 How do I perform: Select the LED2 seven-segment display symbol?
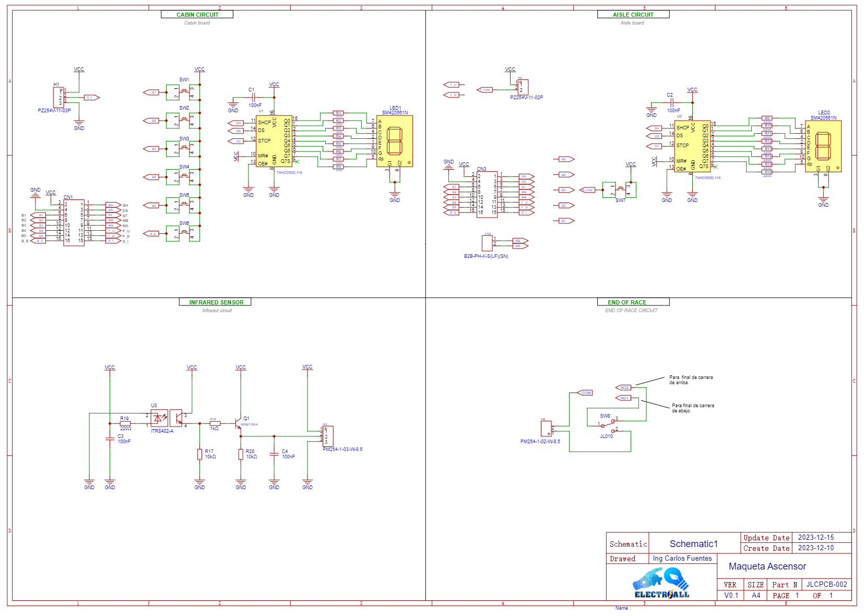click(823, 146)
